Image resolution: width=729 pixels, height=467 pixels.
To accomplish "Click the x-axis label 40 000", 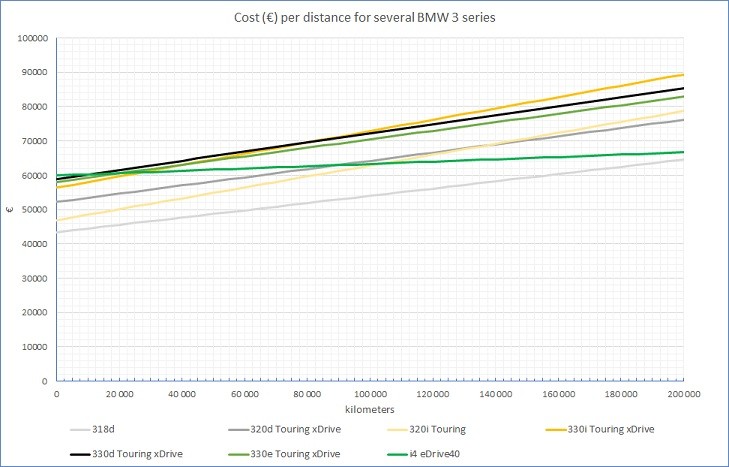I will coord(182,394).
